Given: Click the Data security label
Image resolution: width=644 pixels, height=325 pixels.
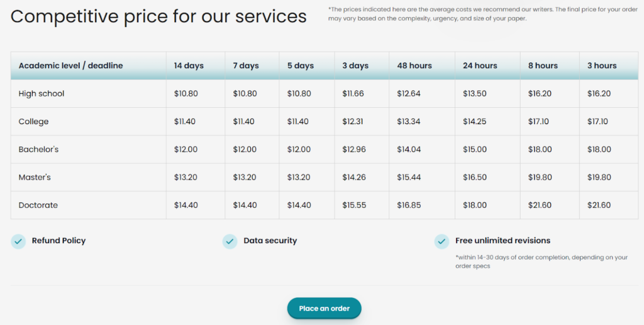Looking at the screenshot, I should tap(270, 241).
